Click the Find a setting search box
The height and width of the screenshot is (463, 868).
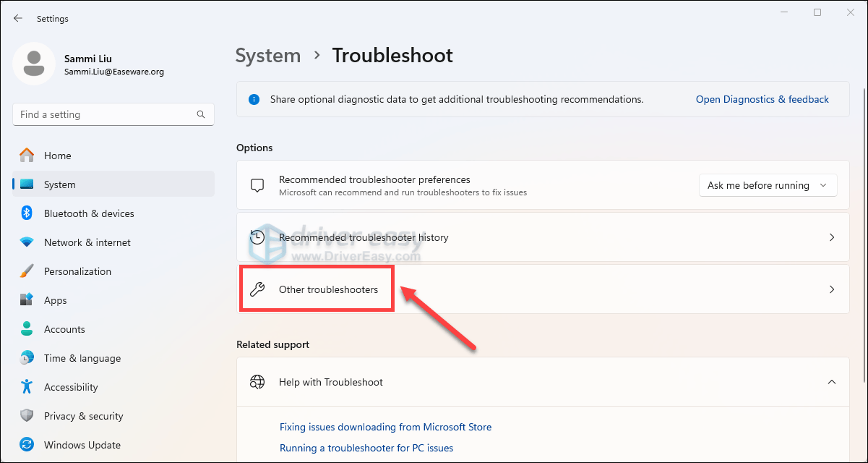tap(105, 114)
